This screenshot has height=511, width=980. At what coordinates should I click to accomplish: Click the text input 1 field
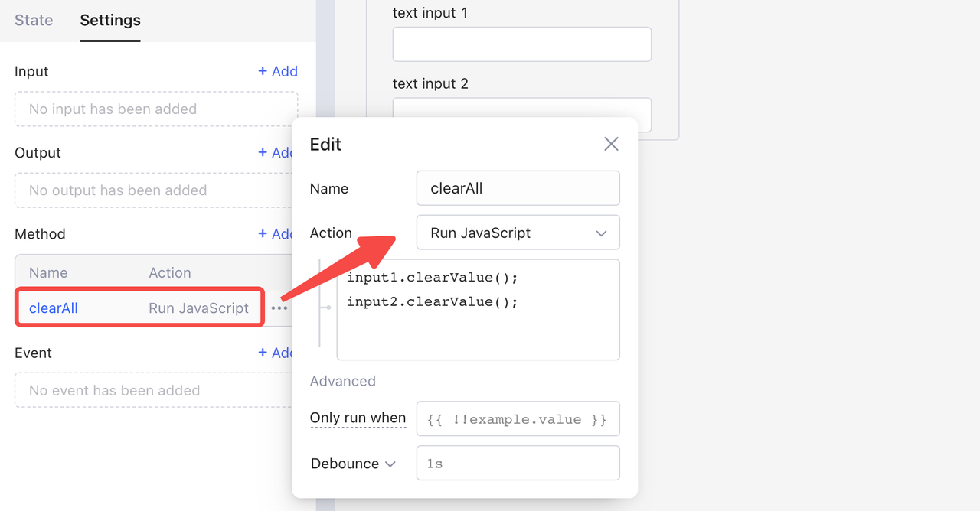[521, 44]
